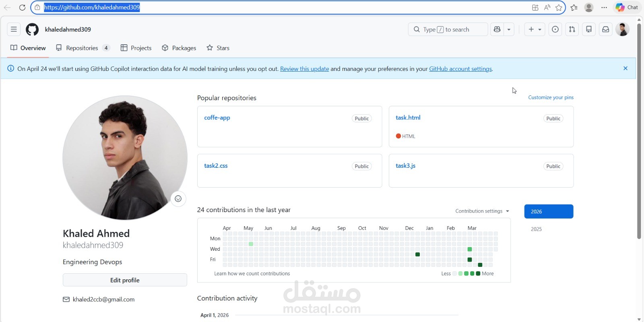Switch to the Repositories tab
This screenshot has height=322, width=644.
[83, 48]
